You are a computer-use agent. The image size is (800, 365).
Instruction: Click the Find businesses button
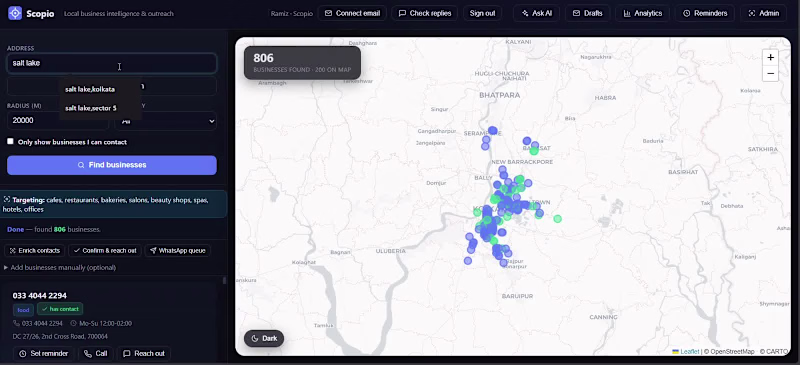[112, 165]
